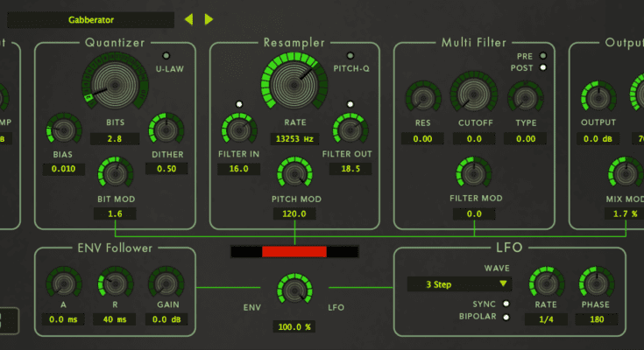Screen dimensions: 644x350
Task: Enable PITCH-Q in the Resampler
Action: tap(351, 57)
